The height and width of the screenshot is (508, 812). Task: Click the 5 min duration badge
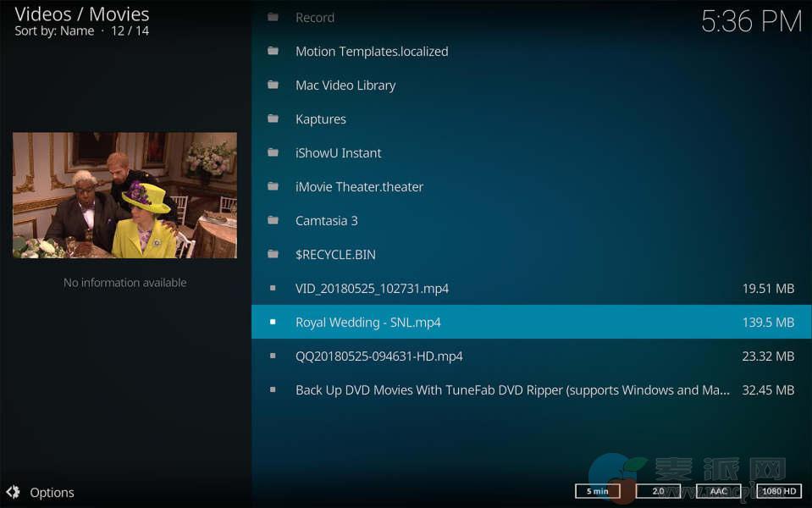tap(597, 491)
